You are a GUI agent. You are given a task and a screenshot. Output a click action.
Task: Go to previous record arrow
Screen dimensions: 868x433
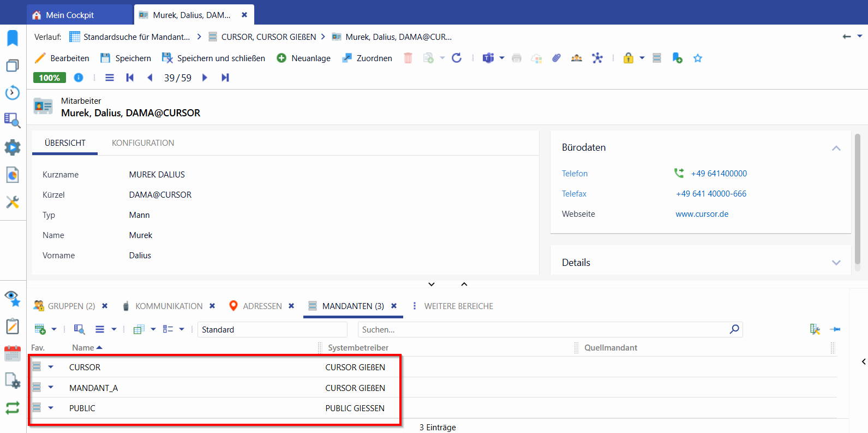150,78
